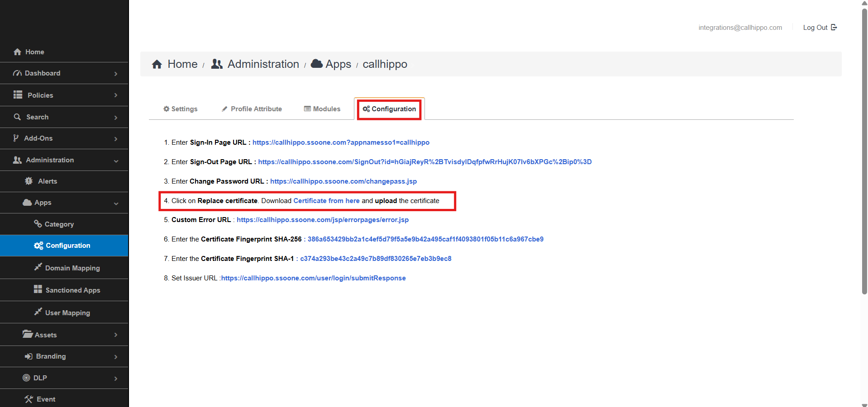Click the Search magnifier icon in sidebar

17,117
